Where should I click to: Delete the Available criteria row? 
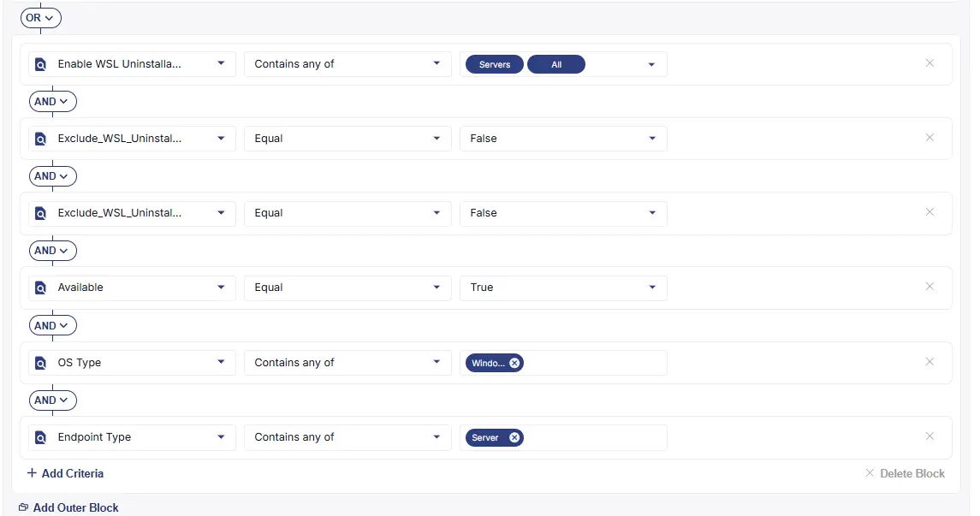point(930,287)
